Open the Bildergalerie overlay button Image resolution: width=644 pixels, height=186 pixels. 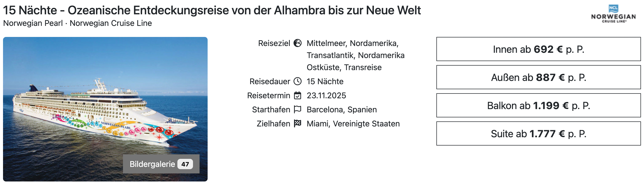tap(152, 164)
